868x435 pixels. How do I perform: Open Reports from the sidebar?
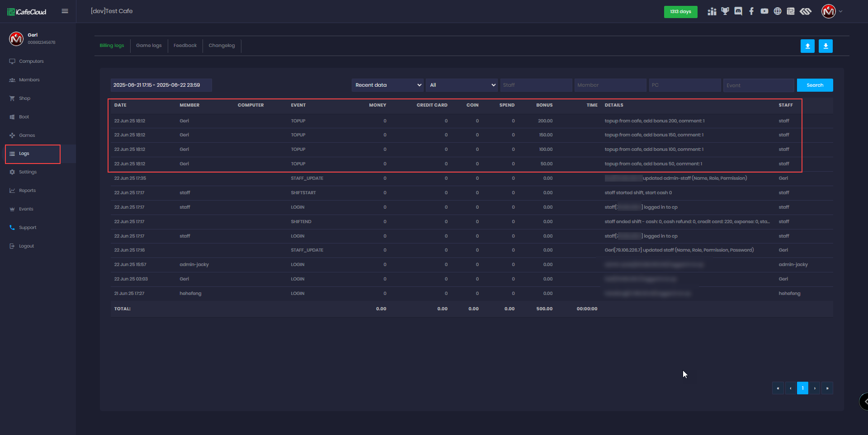click(27, 191)
